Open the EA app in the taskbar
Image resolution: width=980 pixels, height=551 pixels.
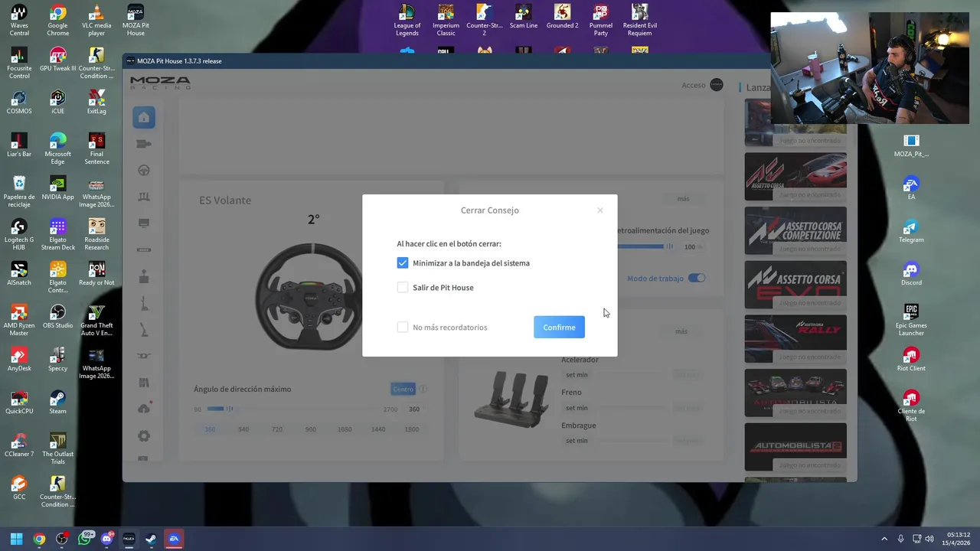[x=174, y=539]
